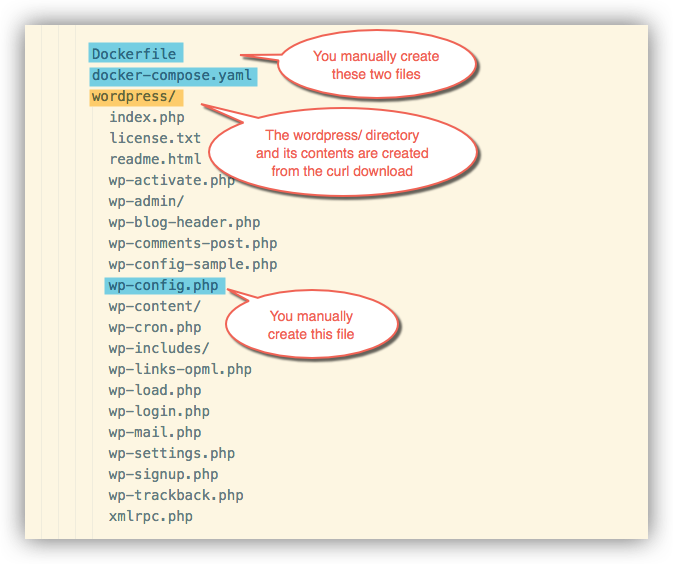Select the index.php file
This screenshot has width=673, height=564.
(146, 117)
